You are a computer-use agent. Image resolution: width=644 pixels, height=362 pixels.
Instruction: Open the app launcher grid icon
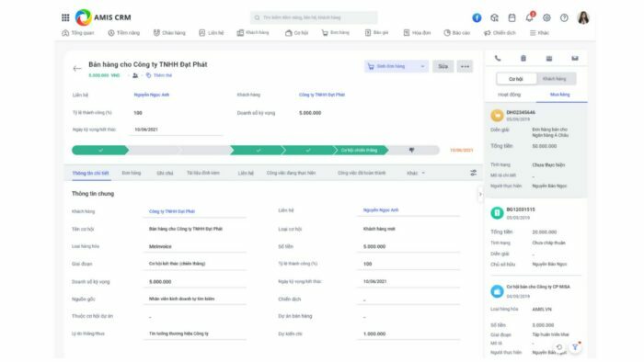65,17
